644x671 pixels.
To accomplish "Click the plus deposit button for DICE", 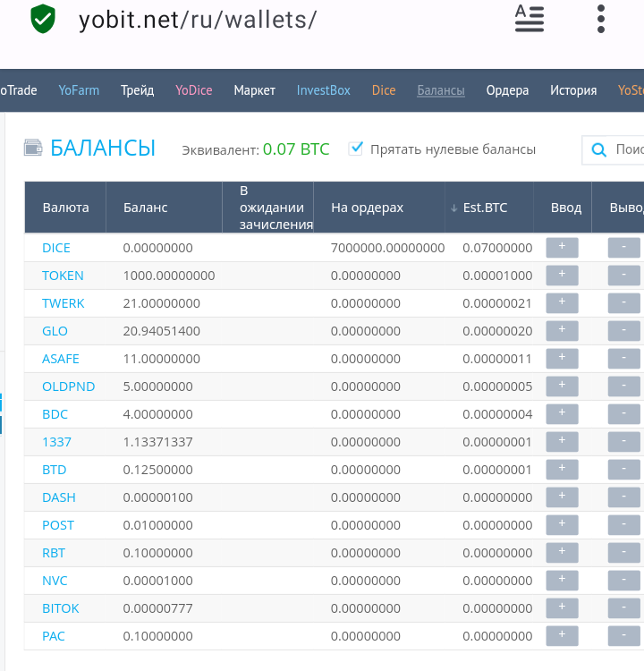I will 562,248.
